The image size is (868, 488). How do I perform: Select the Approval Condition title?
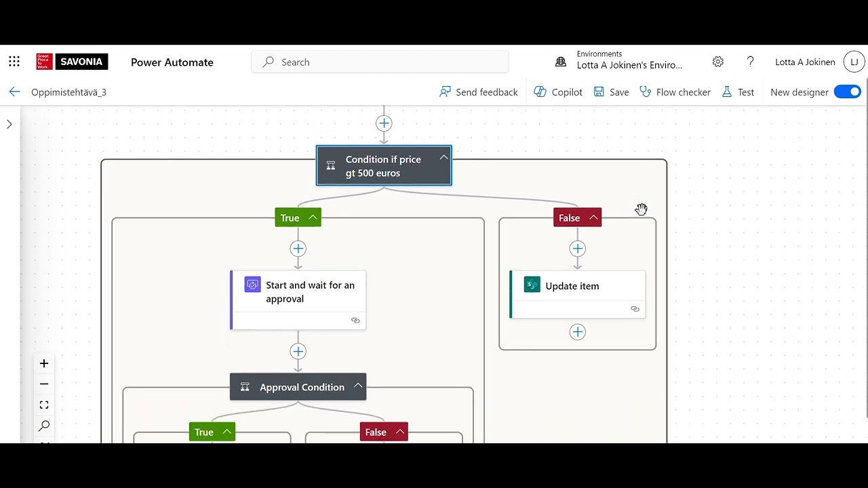(302, 387)
